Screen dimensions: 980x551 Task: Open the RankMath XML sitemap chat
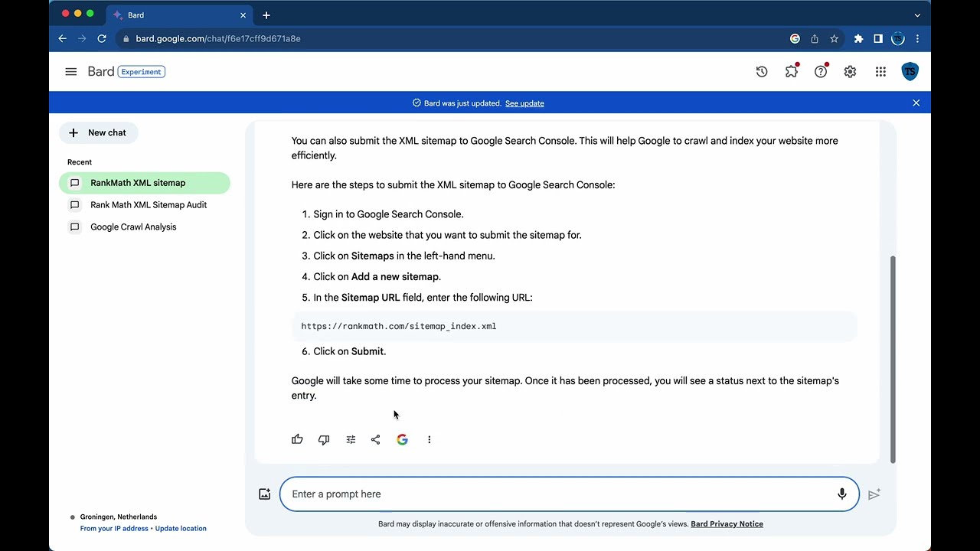145,183
